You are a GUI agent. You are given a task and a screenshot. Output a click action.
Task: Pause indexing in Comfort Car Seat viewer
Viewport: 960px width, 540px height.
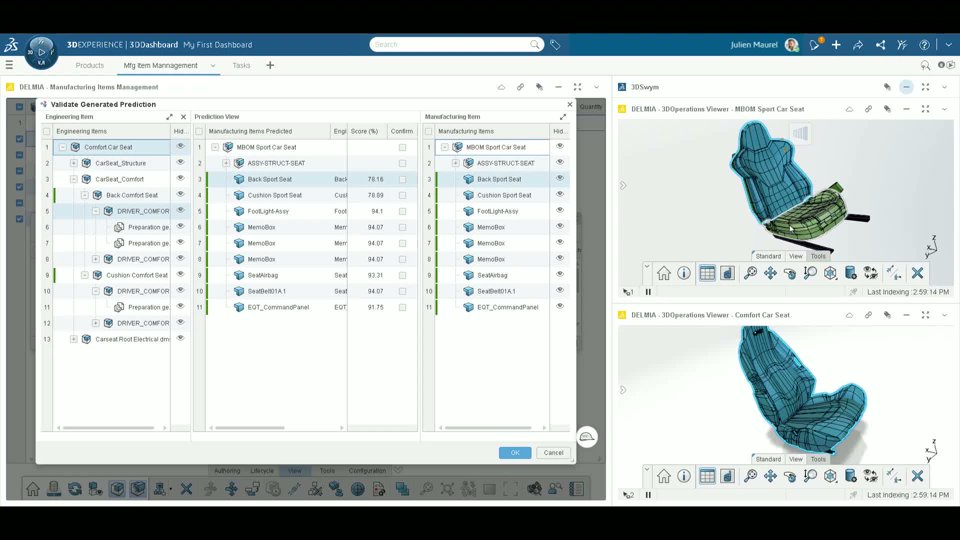click(648, 495)
